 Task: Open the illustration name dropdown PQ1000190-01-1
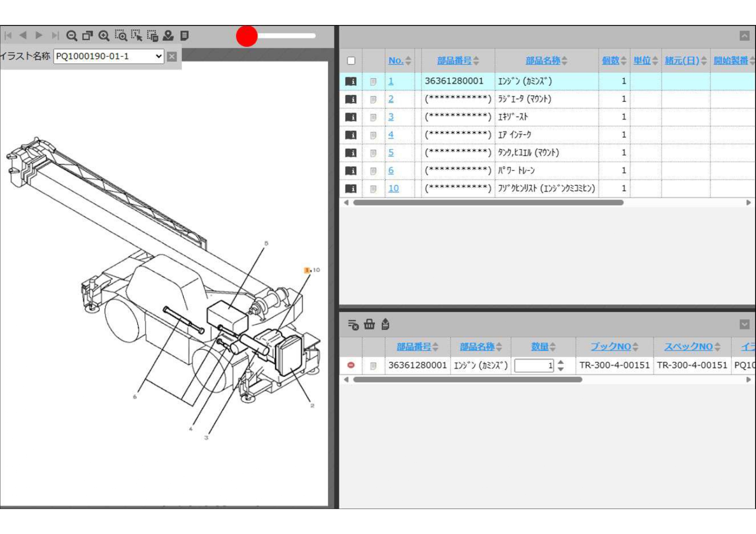[x=109, y=56]
